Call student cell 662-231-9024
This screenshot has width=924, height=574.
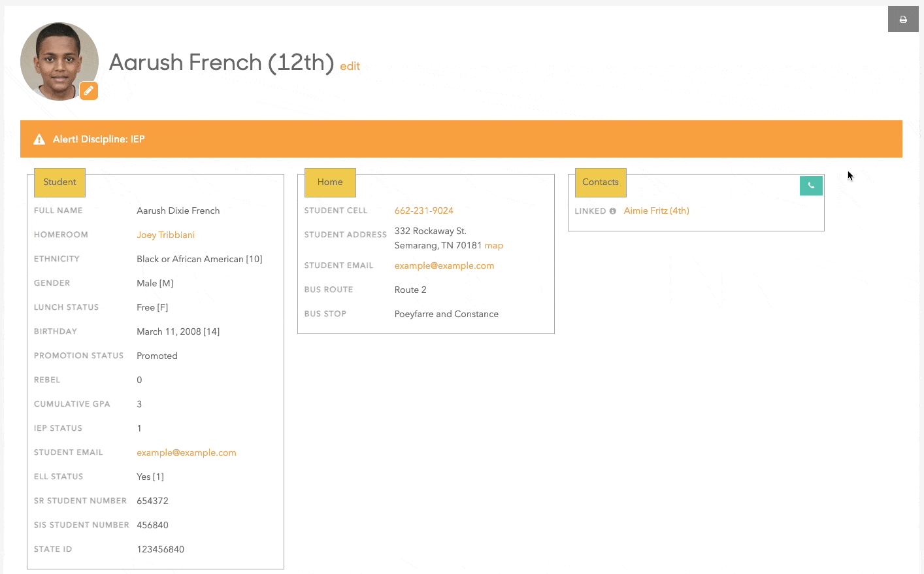[423, 211]
